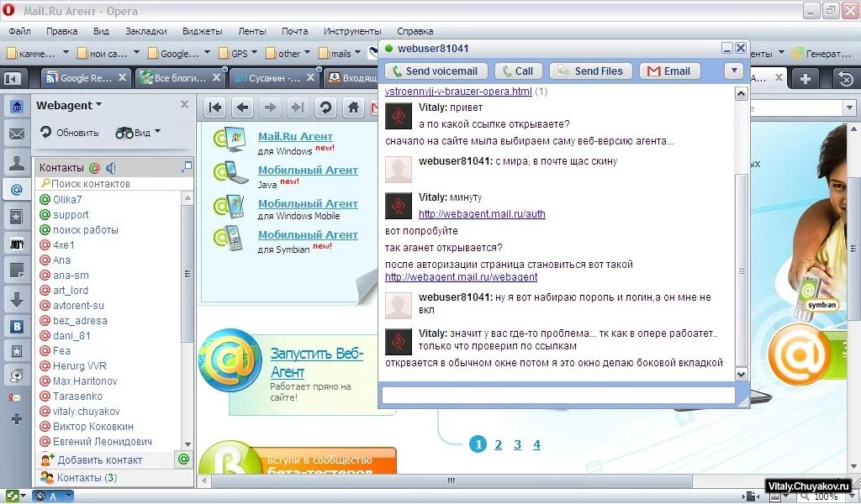Open the Файл menu
Screen dimensions: 861x504
coord(19,31)
